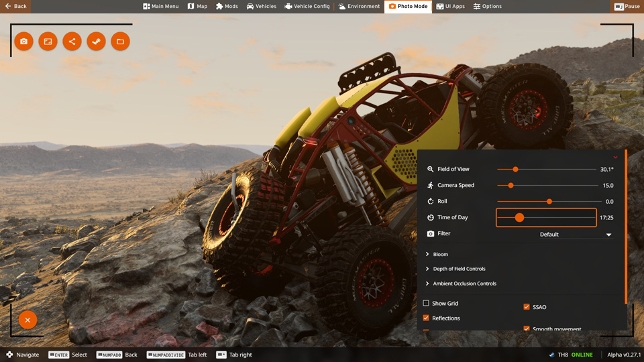Click the Navigate d-pad icon
This screenshot has height=362, width=644.
9,355
